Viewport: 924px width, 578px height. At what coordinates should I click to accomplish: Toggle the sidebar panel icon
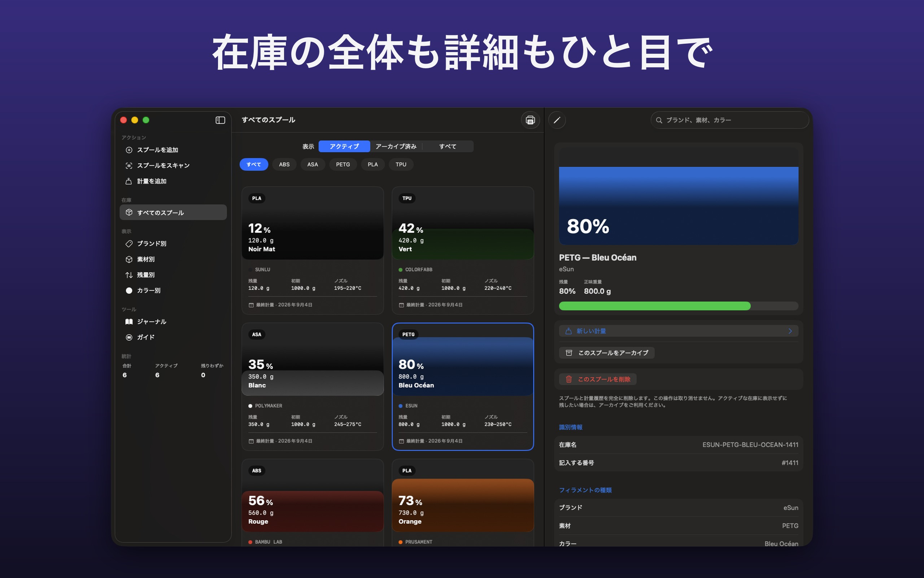point(220,120)
